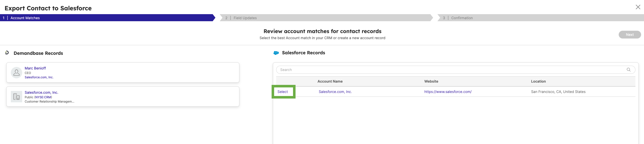Open the Account Matches step
Screen dimensions: 644x144
(x=108, y=18)
